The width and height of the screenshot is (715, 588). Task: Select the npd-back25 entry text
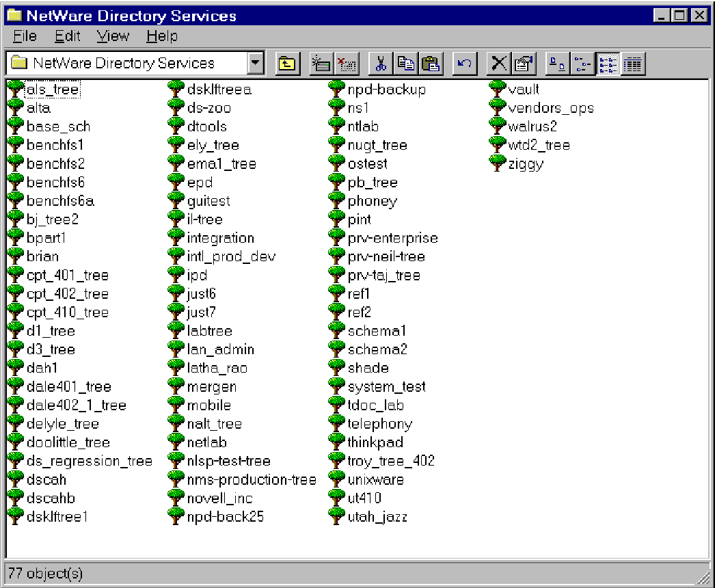pos(226,516)
